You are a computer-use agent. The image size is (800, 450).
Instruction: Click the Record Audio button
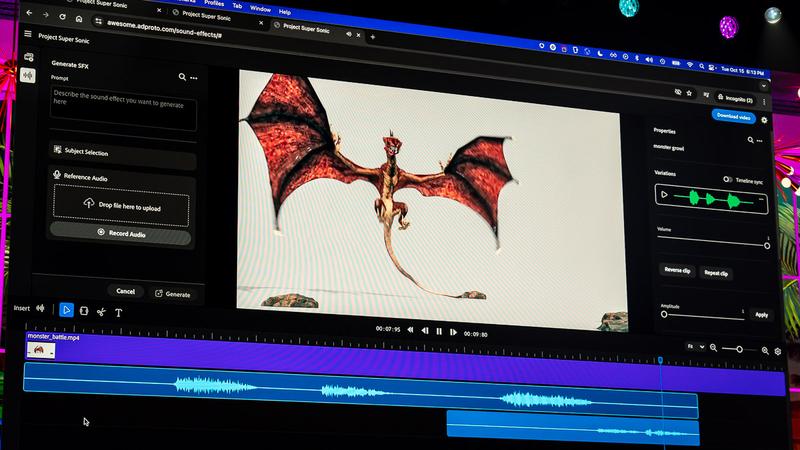[121, 233]
